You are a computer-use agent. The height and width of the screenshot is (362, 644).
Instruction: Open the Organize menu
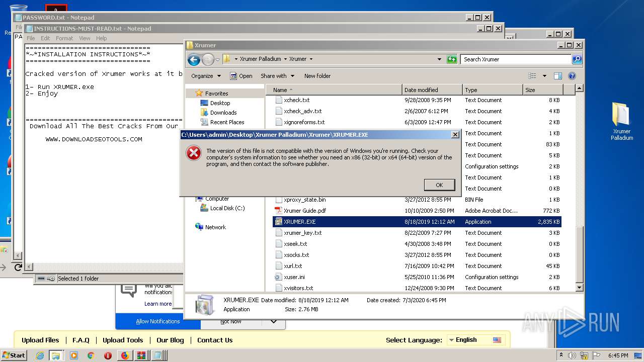pos(206,76)
